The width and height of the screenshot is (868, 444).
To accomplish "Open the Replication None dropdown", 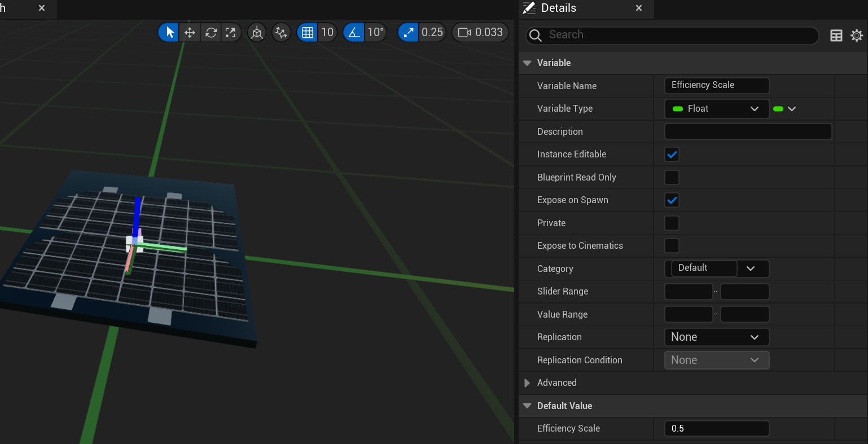I will [717, 337].
